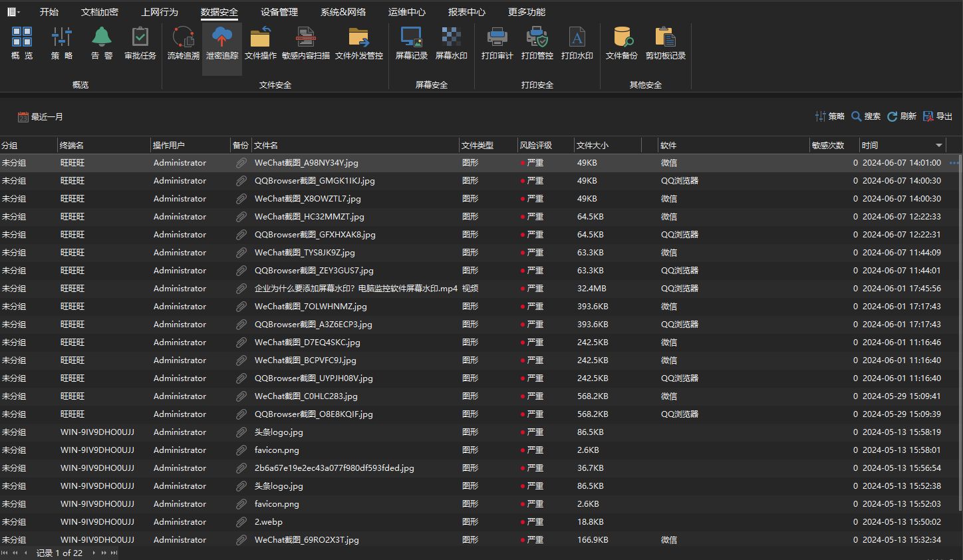The height and width of the screenshot is (560, 963).
Task: Switch to the 数据安全 tab
Action: 219,12
